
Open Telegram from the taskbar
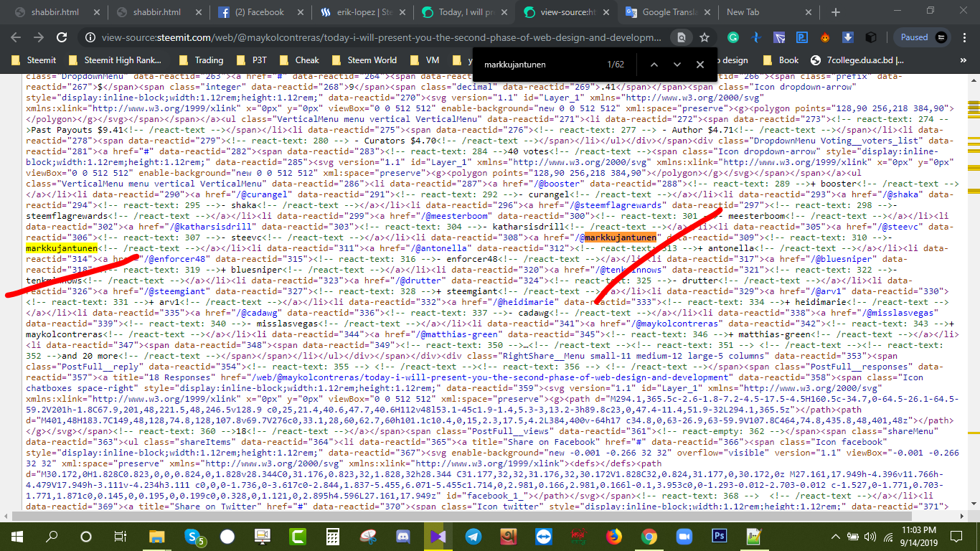click(x=473, y=537)
